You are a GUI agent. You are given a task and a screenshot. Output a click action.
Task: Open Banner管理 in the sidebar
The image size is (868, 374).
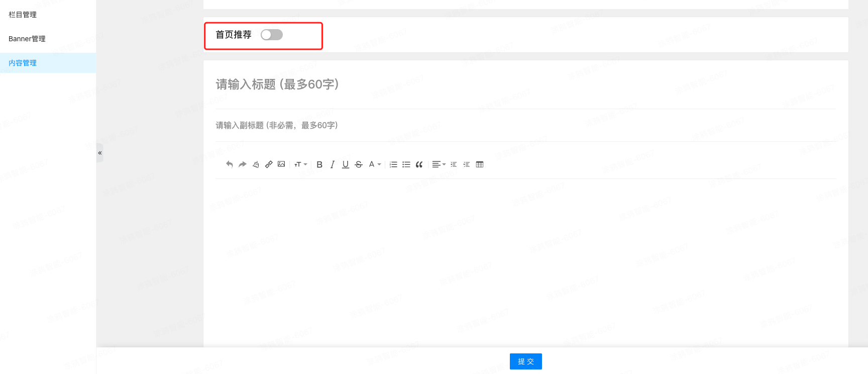click(x=27, y=39)
